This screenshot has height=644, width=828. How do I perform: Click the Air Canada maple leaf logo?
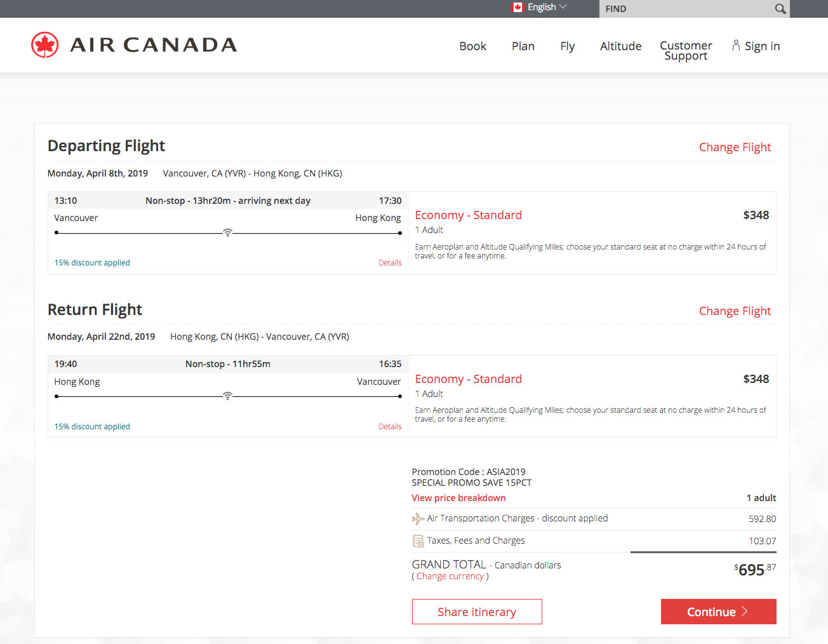44,44
